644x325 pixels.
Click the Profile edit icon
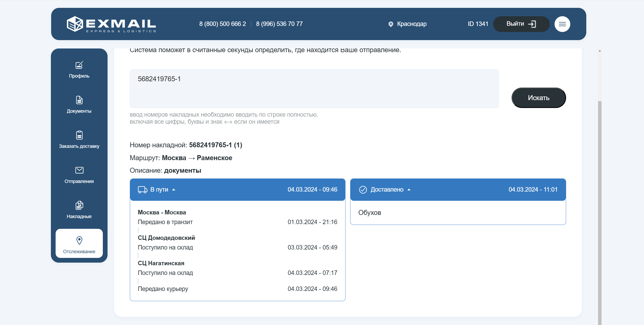[79, 65]
